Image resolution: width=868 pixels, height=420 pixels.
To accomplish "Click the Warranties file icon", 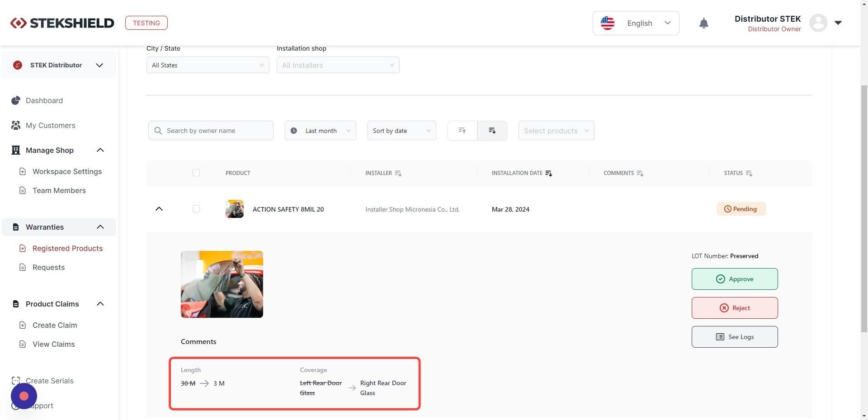I will point(16,227).
